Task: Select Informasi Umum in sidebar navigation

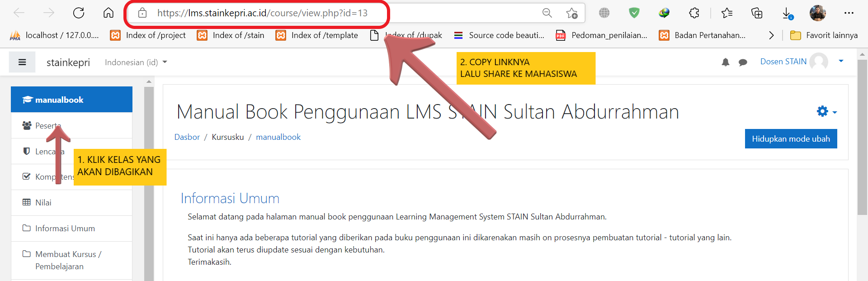Action: (x=65, y=229)
